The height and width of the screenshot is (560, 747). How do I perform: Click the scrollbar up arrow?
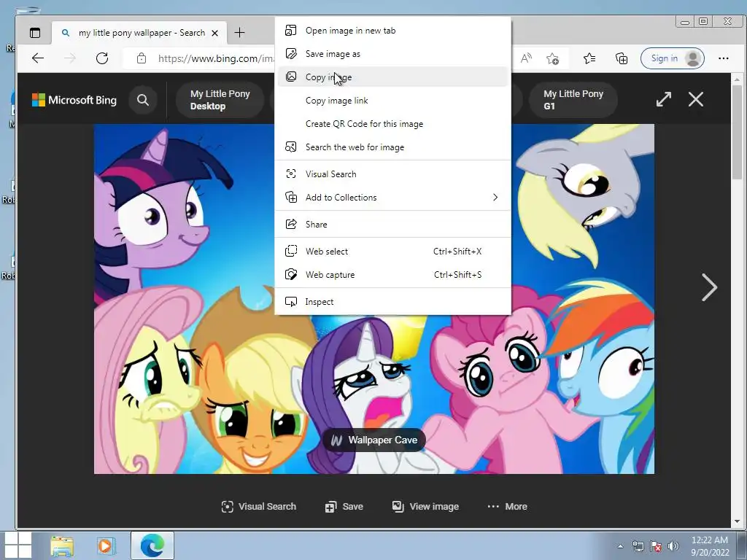point(738,79)
